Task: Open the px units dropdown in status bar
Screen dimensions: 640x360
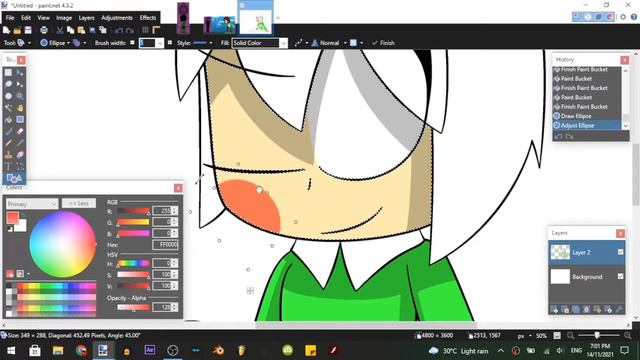Action: [x=524, y=336]
